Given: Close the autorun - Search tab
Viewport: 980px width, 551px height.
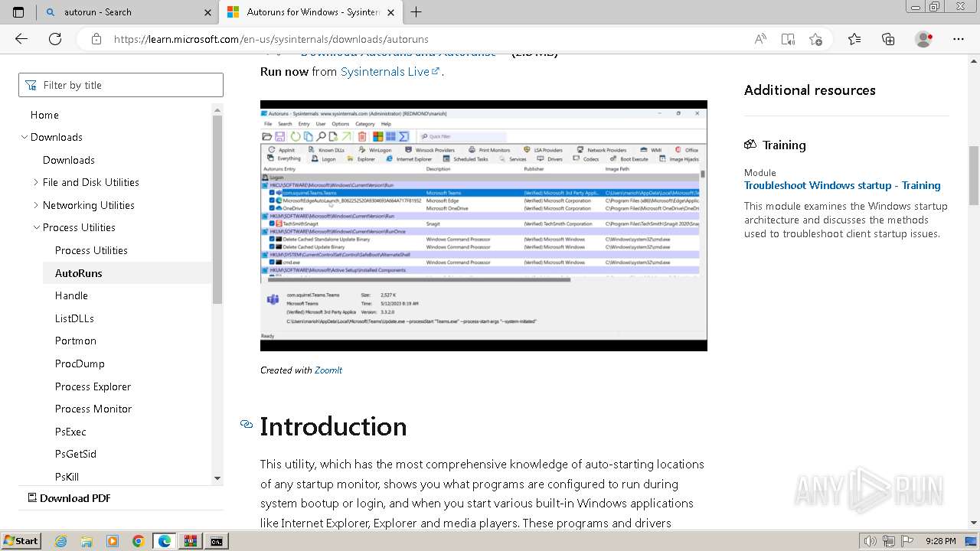Looking at the screenshot, I should click(207, 12).
